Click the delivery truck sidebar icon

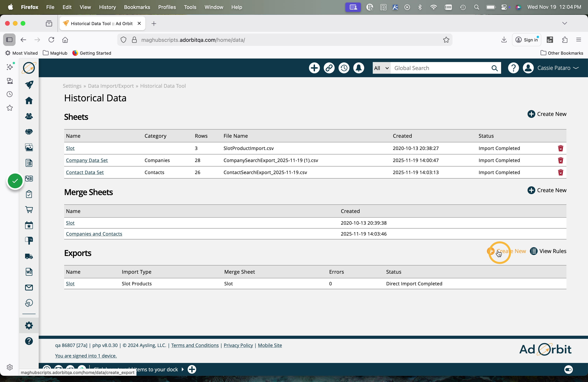(x=29, y=256)
